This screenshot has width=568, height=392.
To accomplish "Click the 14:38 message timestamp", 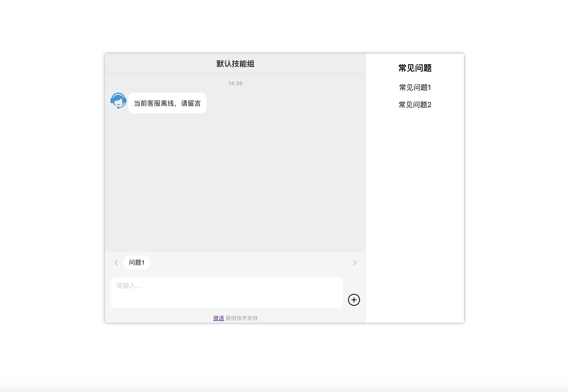I will 235,83.
